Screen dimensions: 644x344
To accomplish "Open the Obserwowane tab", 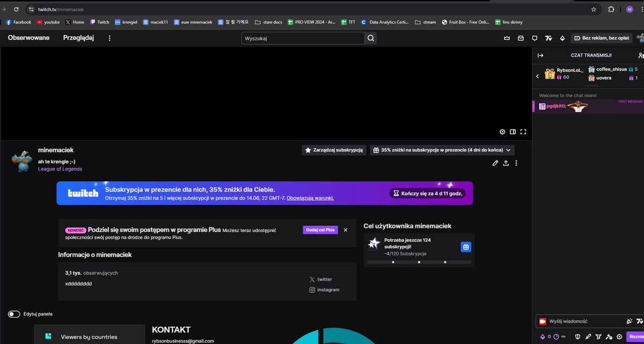I will 28,38.
